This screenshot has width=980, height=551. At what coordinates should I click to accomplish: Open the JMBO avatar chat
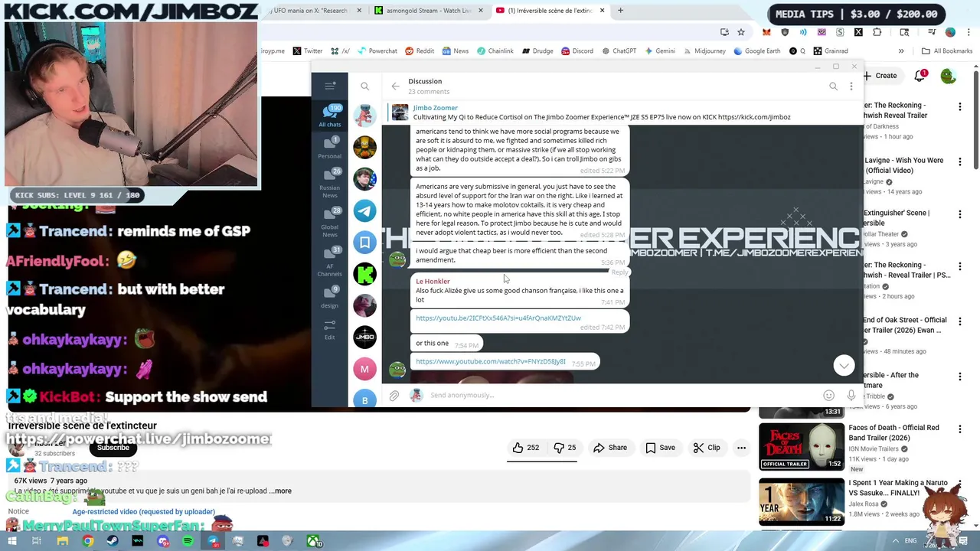[364, 337]
